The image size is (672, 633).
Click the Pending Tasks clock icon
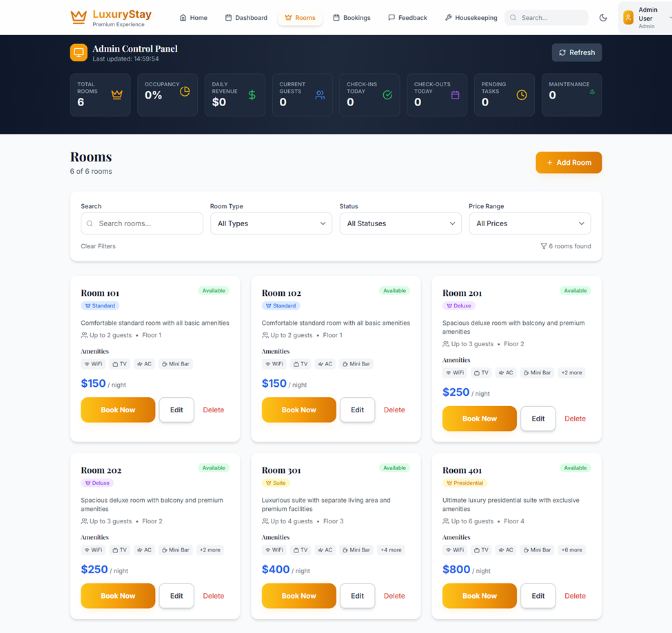point(522,95)
